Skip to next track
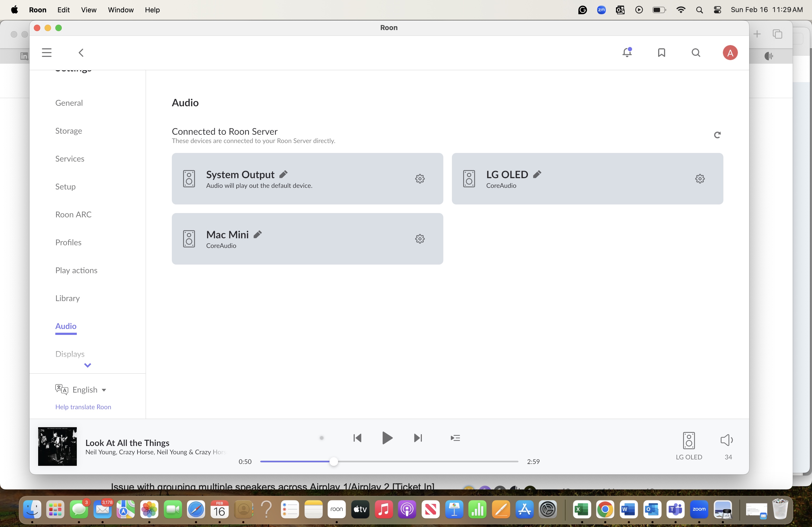812x527 pixels. (418, 438)
